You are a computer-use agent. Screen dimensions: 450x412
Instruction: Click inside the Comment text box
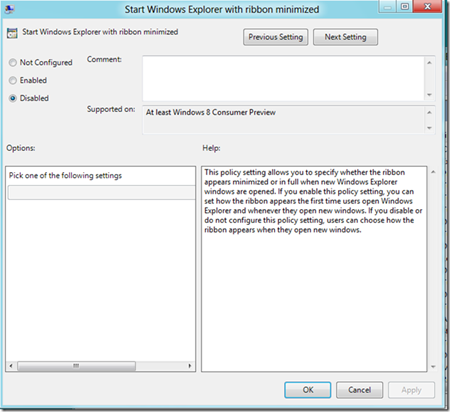[x=283, y=78]
